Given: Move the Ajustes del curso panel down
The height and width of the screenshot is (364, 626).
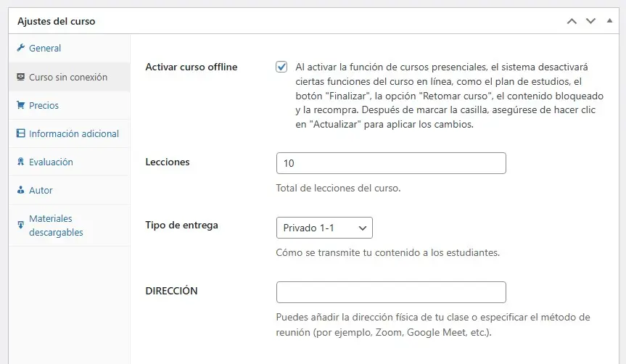Looking at the screenshot, I should (x=590, y=21).
